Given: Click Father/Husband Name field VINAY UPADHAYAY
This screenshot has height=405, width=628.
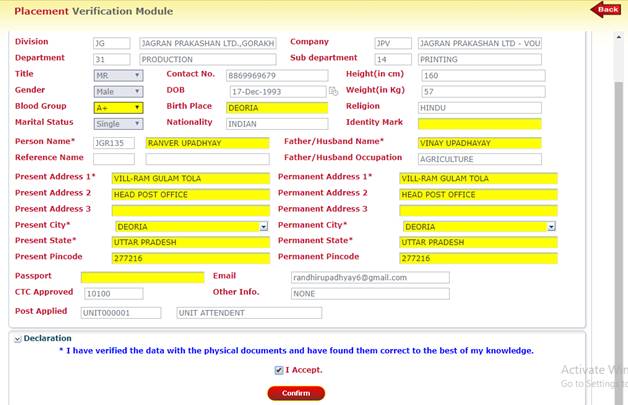Looking at the screenshot, I should 480,143.
